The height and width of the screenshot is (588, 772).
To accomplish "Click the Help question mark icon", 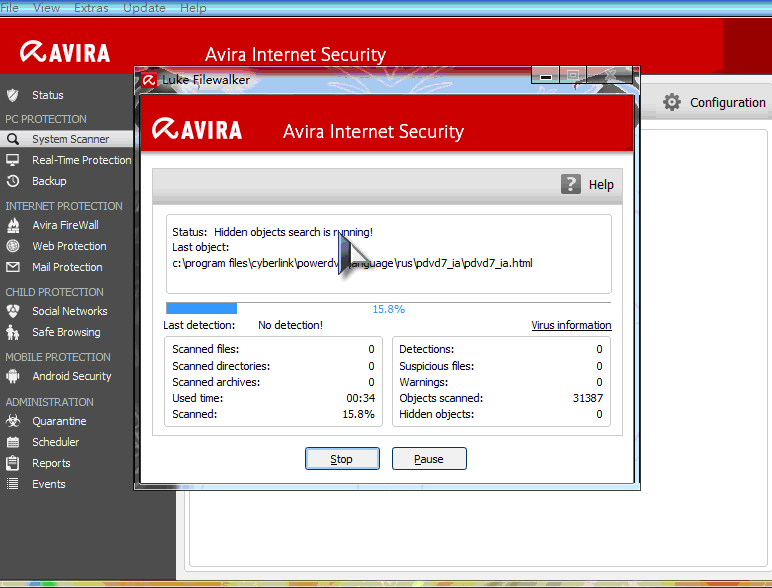I will (571, 184).
